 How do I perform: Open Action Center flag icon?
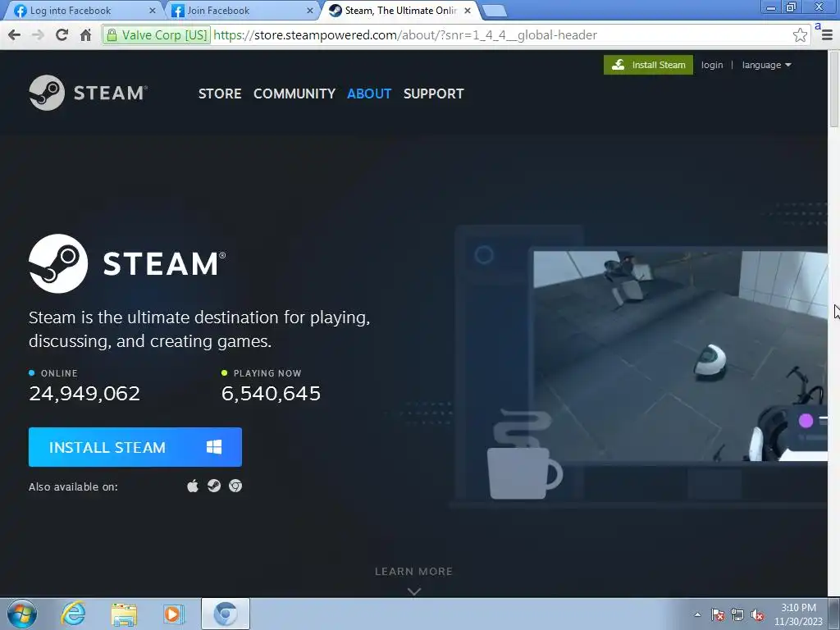tap(718, 614)
